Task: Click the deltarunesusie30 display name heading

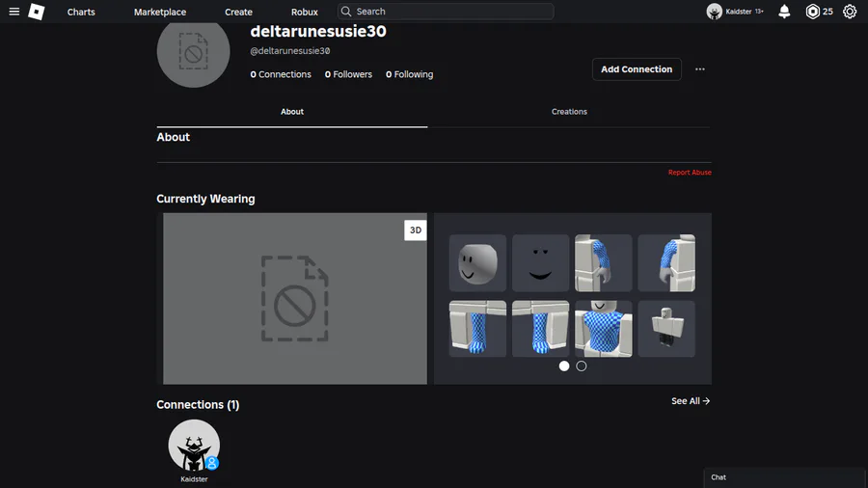Action: pos(318,32)
